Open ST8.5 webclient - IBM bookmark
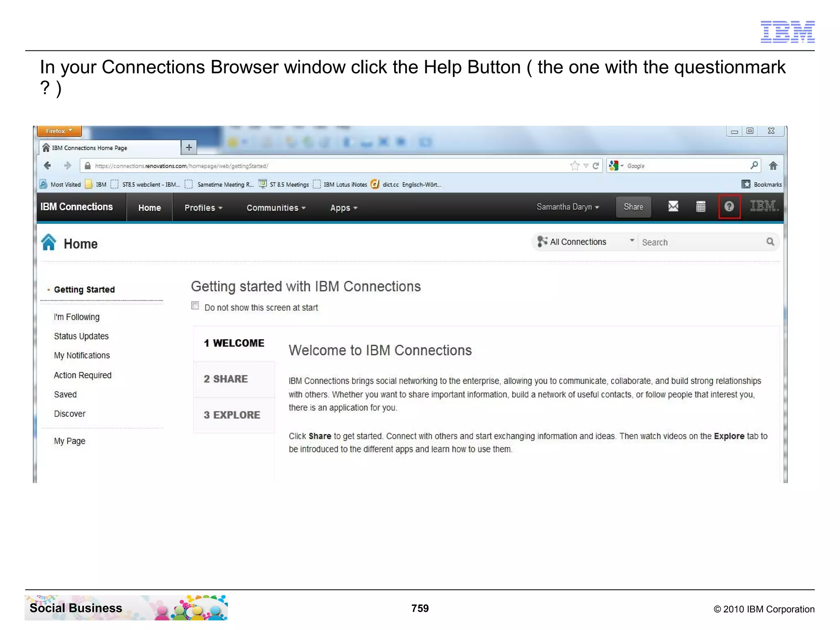The image size is (840, 630). 145,185
